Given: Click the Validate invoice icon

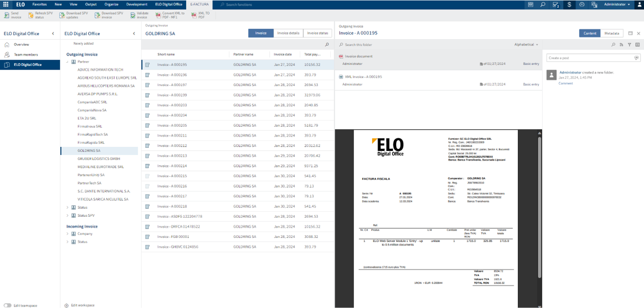Looking at the screenshot, I should [x=133, y=15].
